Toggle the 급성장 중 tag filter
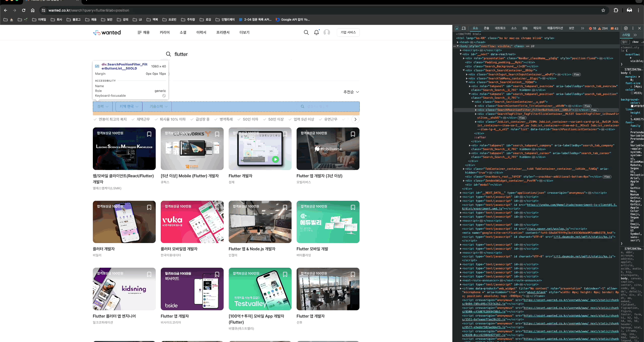The width and height of the screenshot is (644, 342). (200, 119)
